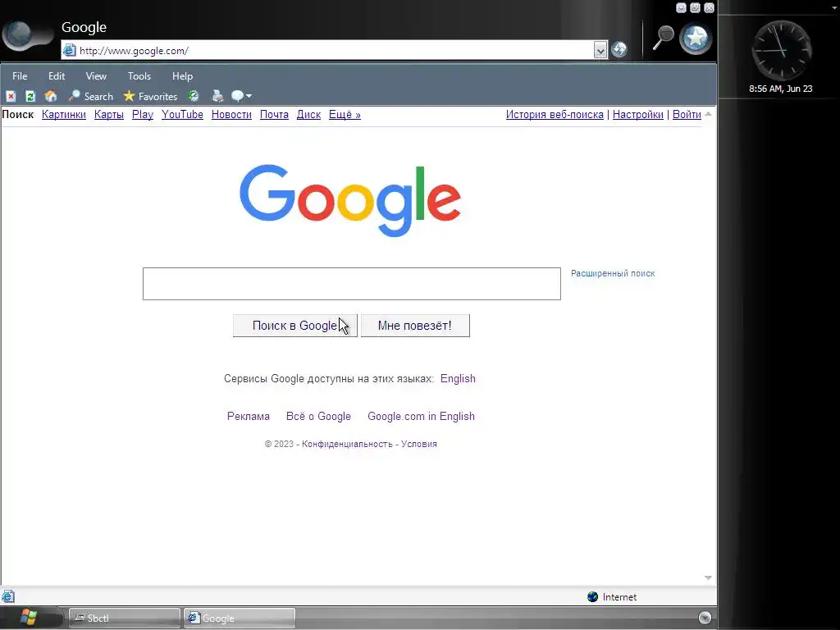Select the Поиск tab on Google bar
Screen dimensions: 840x630
18,115
